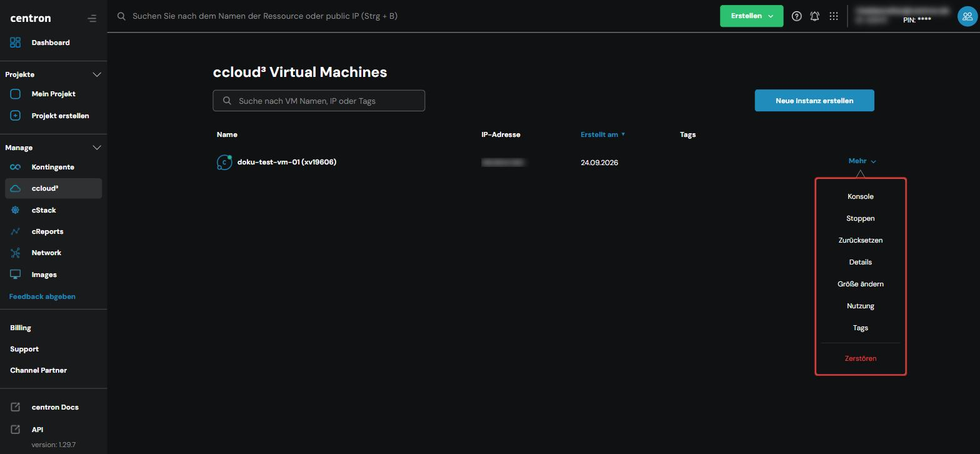Choose Konsole from the Mehr menu
Screen dimensions: 980x454
(861, 196)
